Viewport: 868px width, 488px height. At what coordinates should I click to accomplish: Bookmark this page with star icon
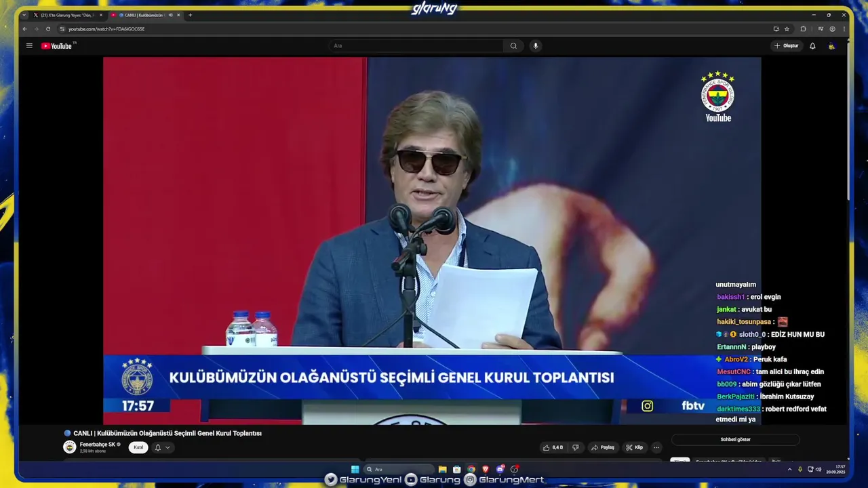(x=787, y=29)
